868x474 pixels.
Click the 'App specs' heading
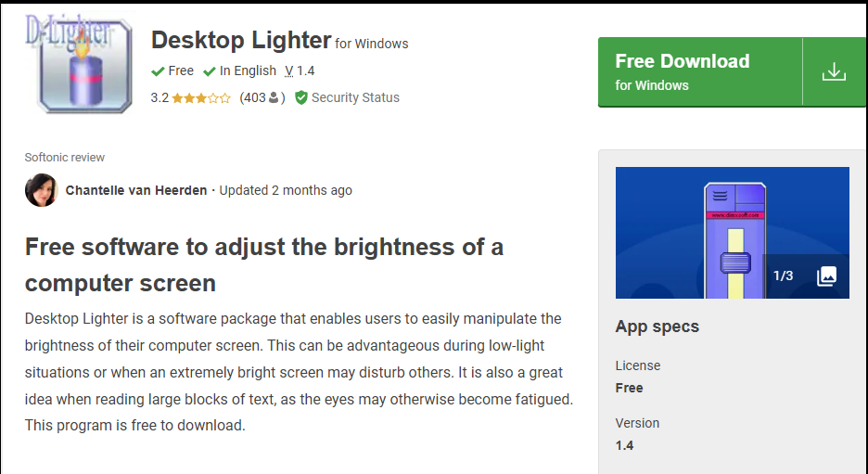point(657,327)
